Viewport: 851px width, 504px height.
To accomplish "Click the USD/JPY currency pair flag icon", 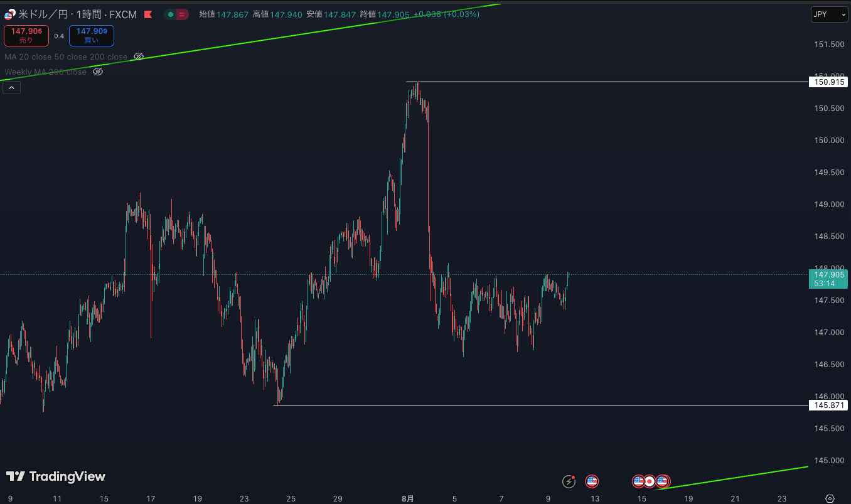I will pyautogui.click(x=9, y=14).
